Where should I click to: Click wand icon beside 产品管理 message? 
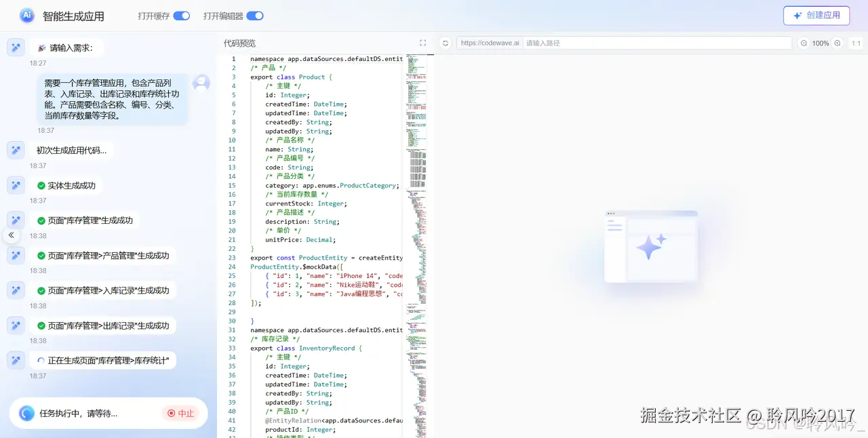pyautogui.click(x=16, y=255)
